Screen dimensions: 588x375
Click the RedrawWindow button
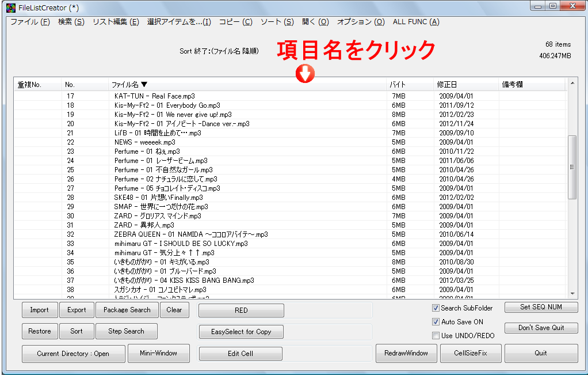click(406, 353)
